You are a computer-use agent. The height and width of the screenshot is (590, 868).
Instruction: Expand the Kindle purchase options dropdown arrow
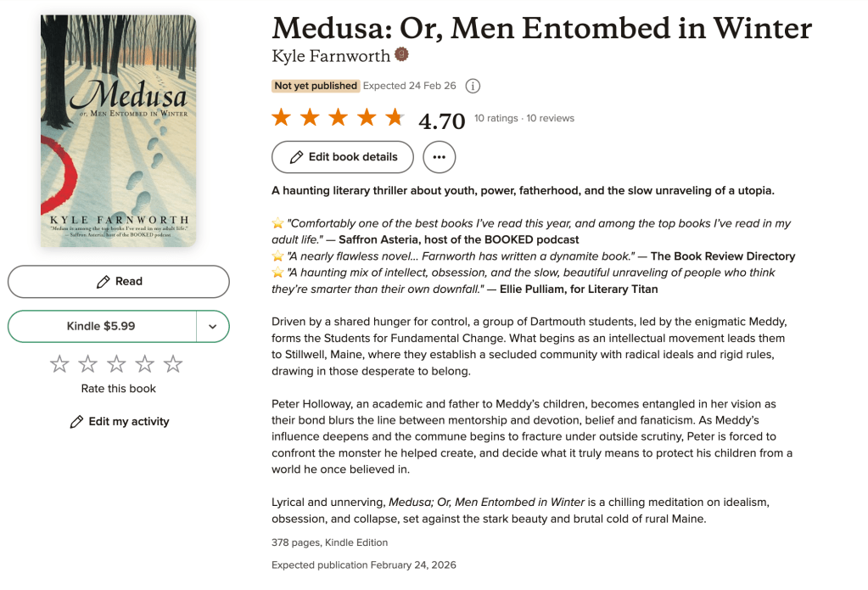[213, 327]
